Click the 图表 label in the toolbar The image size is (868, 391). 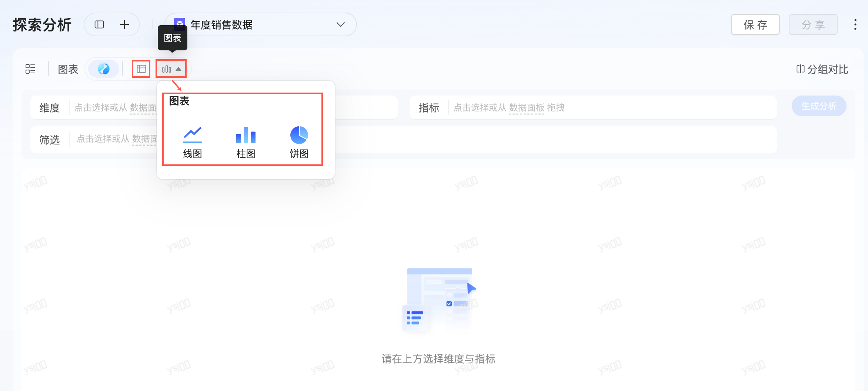(68, 69)
